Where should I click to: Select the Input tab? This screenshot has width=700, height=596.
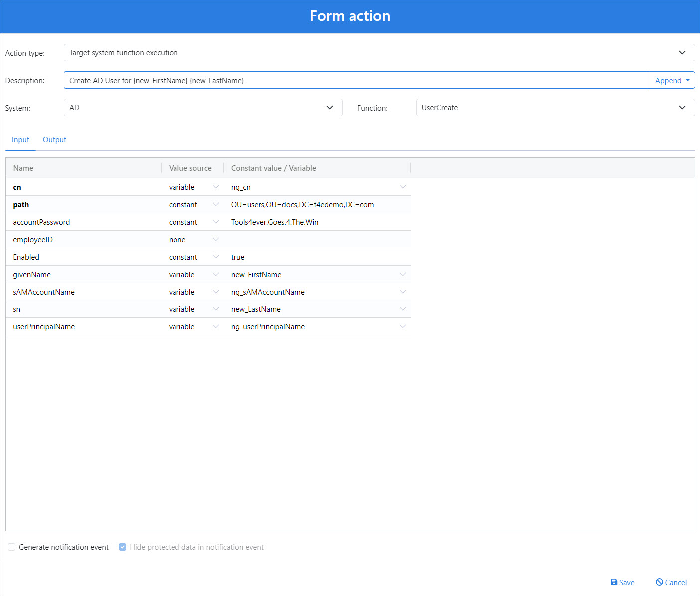tap(20, 140)
